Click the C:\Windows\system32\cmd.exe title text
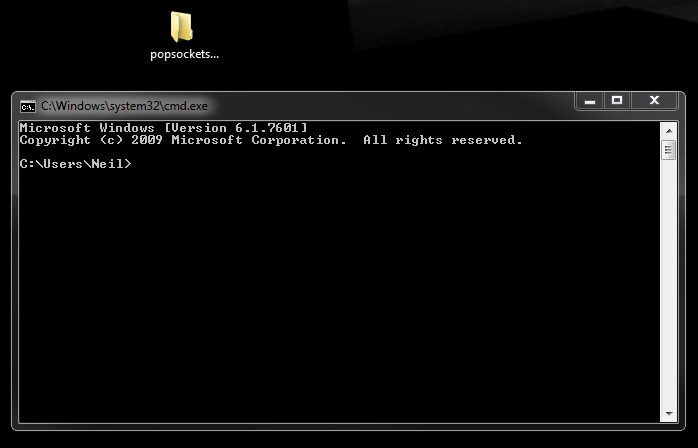Screen dimensions: 698x448 (124, 106)
